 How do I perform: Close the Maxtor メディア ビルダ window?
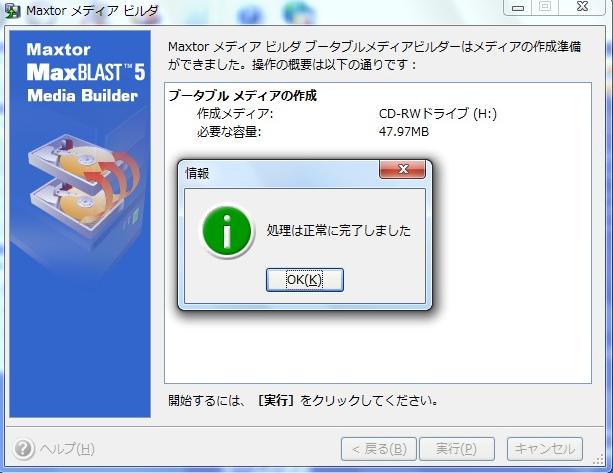(x=582, y=7)
